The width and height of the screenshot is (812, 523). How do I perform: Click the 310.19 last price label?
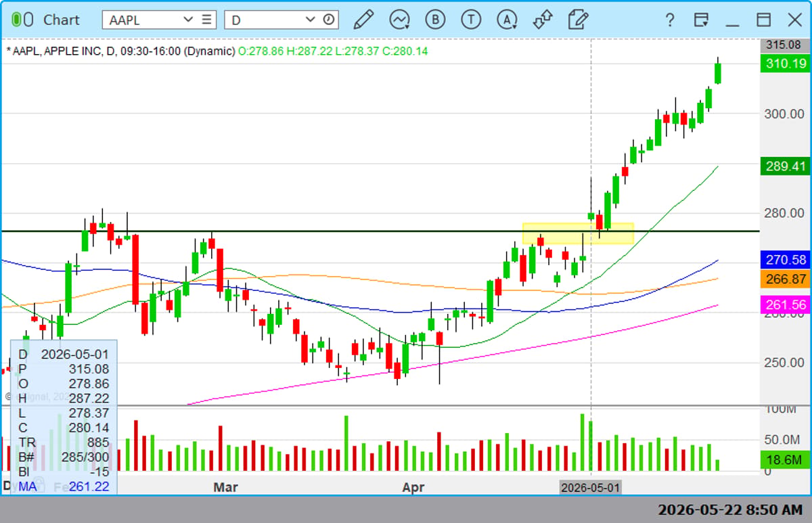tap(785, 64)
